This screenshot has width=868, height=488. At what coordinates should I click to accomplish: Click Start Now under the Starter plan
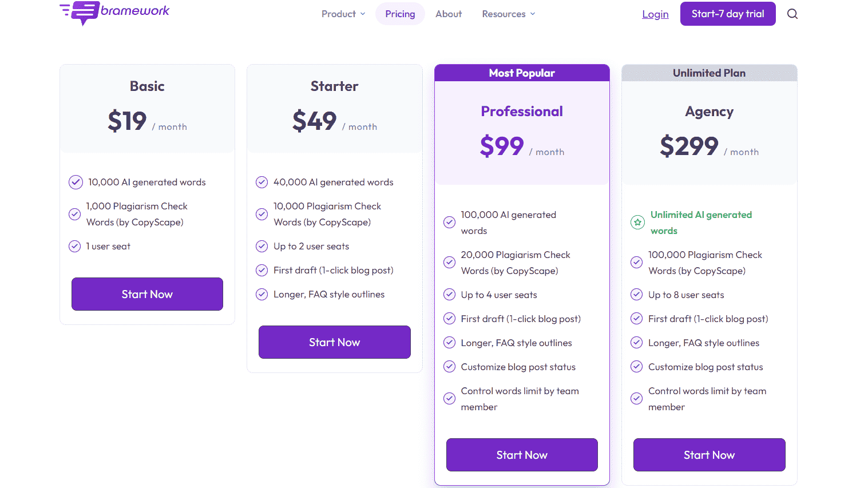point(334,342)
